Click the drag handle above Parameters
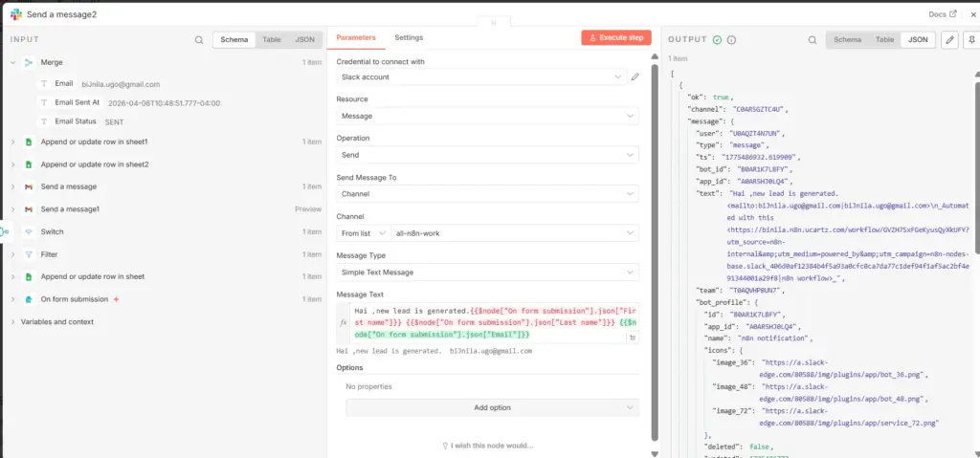Viewport: 980px width, 458px height. [493, 22]
